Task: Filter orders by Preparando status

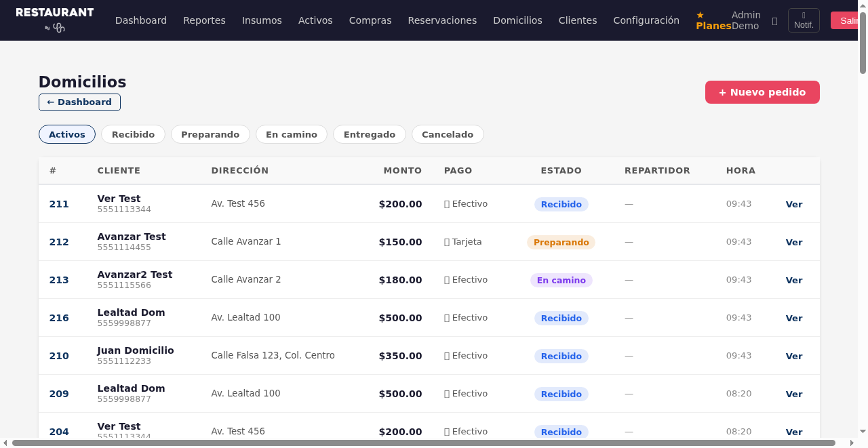Action: tap(210, 134)
